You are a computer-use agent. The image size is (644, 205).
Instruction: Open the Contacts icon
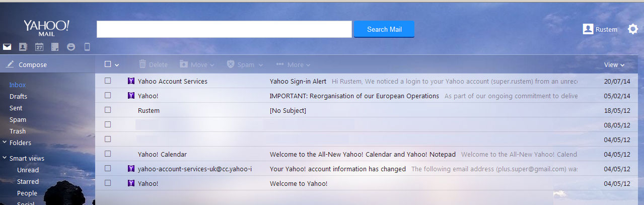coord(23,47)
